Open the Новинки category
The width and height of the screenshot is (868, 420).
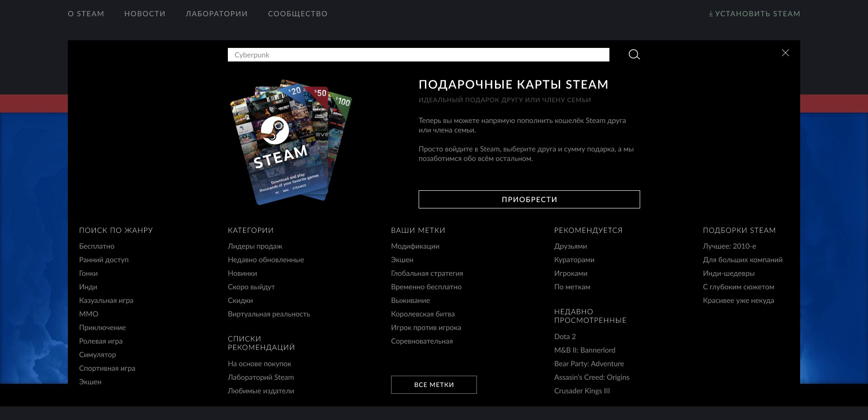[x=242, y=274]
